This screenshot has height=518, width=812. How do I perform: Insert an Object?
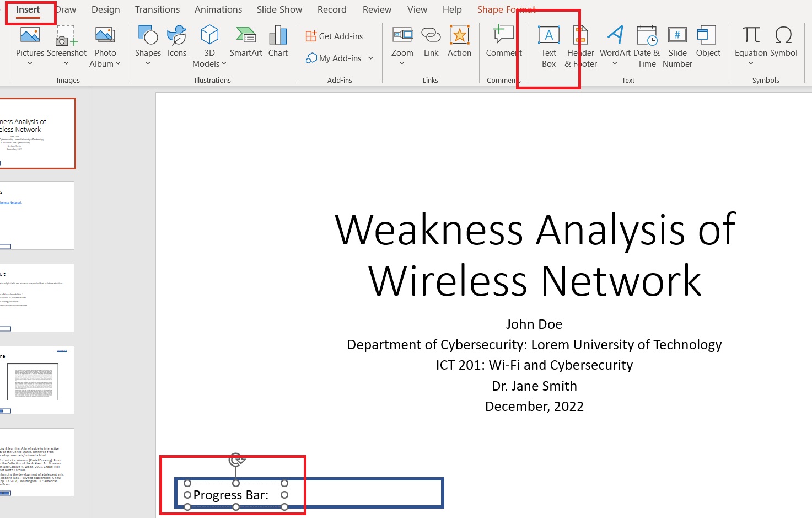708,44
